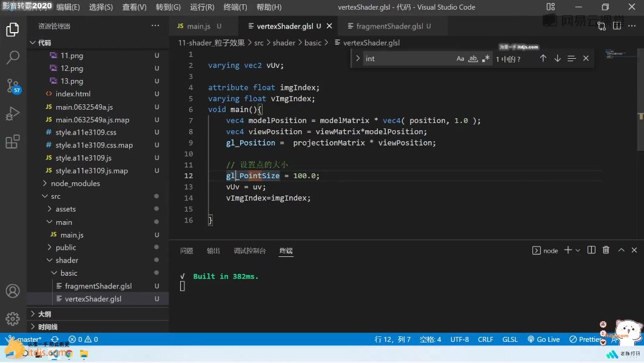Image resolution: width=644 pixels, height=363 pixels.
Task: Toggle replace mode chevron in find widget
Action: click(x=358, y=59)
